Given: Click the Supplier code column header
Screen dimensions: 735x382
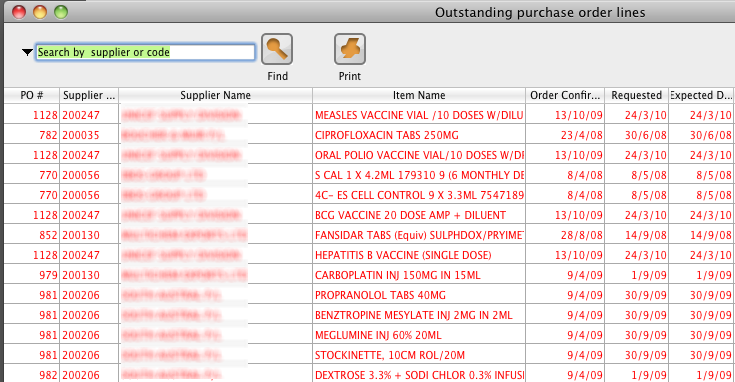Looking at the screenshot, I should pyautogui.click(x=89, y=95).
